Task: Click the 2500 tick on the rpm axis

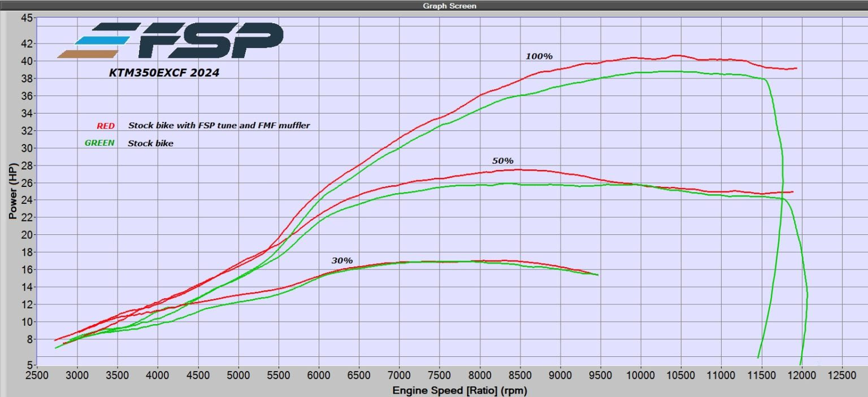Action: tap(36, 376)
